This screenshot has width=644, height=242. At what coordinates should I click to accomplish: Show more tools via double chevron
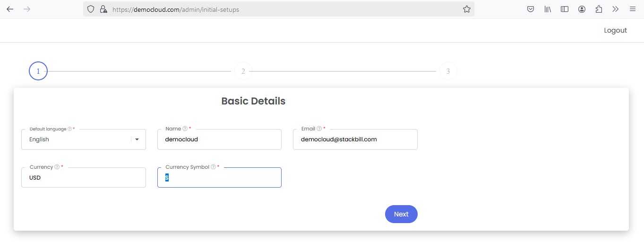point(615,9)
